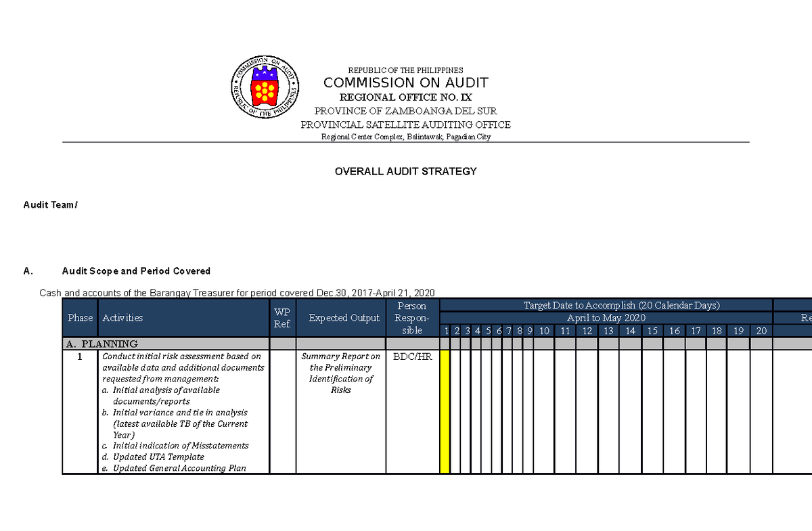The height and width of the screenshot is (531, 812).
Task: Select the Phase column header
Action: coord(80,318)
